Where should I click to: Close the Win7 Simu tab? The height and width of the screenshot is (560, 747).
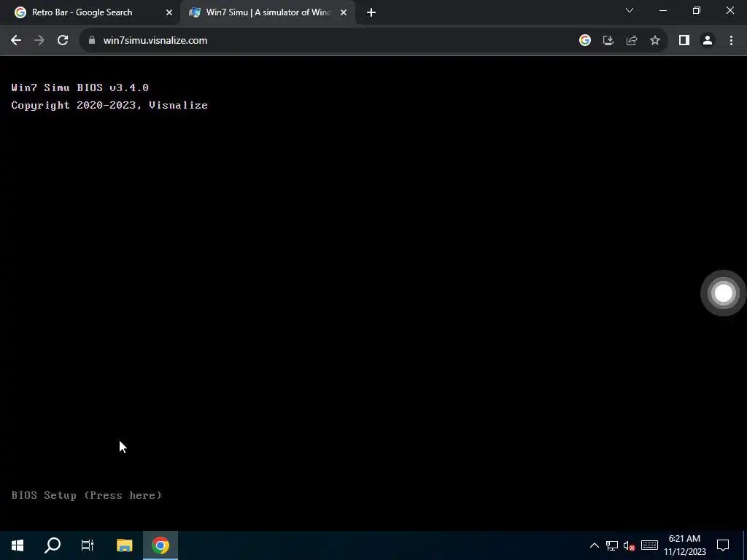(344, 12)
